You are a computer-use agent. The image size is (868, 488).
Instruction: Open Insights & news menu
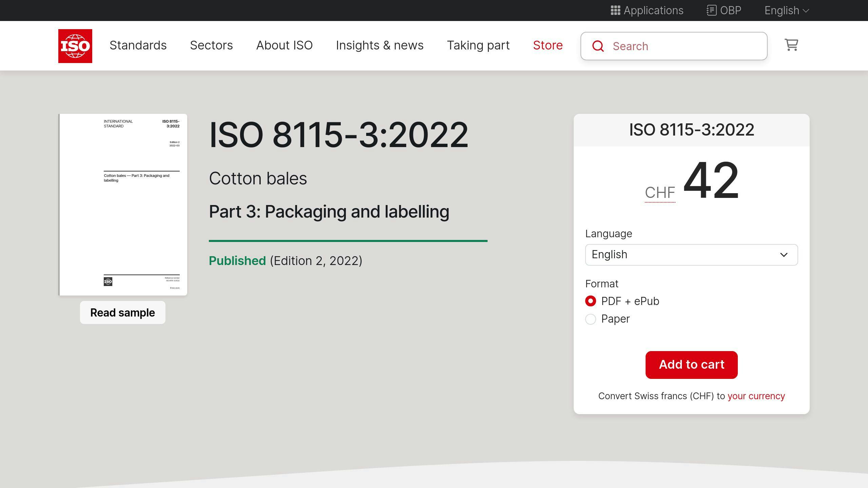click(380, 45)
